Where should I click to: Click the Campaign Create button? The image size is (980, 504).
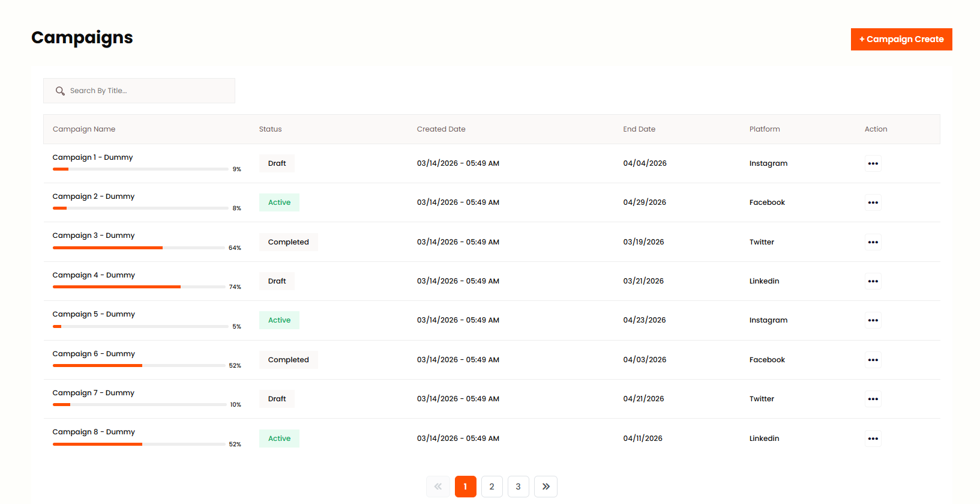[901, 39]
